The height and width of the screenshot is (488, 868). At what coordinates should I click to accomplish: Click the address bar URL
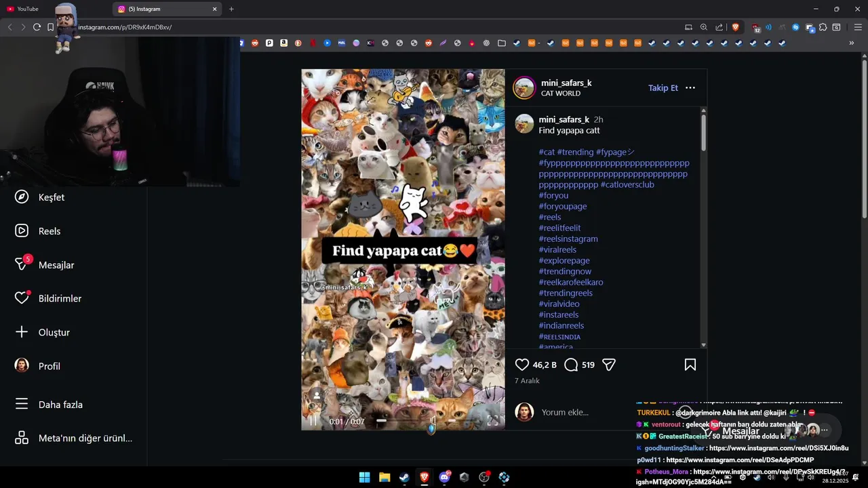tap(125, 27)
